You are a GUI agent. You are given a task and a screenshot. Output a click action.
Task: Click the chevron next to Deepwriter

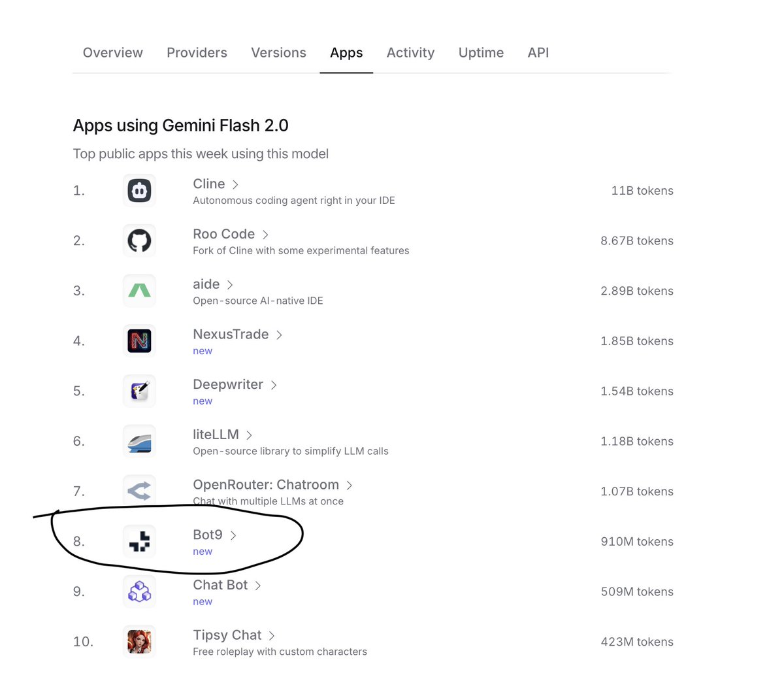[274, 385]
